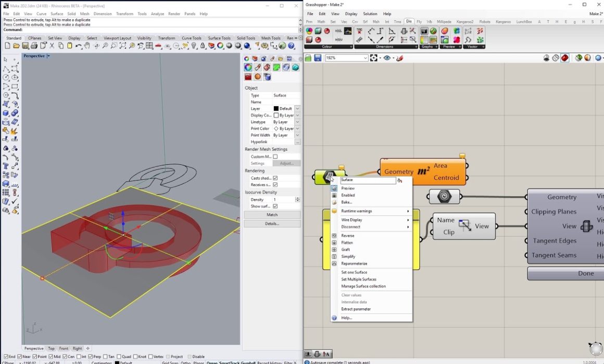Open the Print Width dropdown
The image size is (604, 364).
(297, 135)
